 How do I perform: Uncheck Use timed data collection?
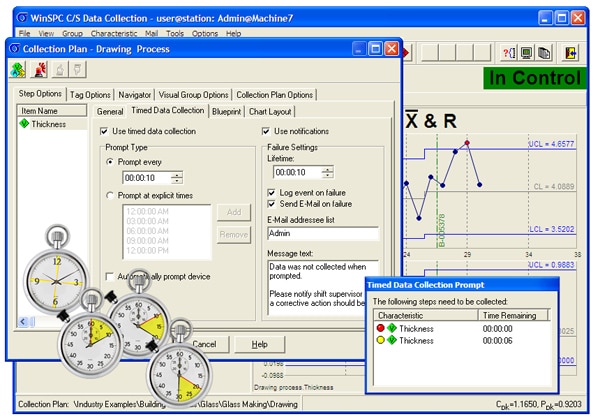[x=106, y=131]
